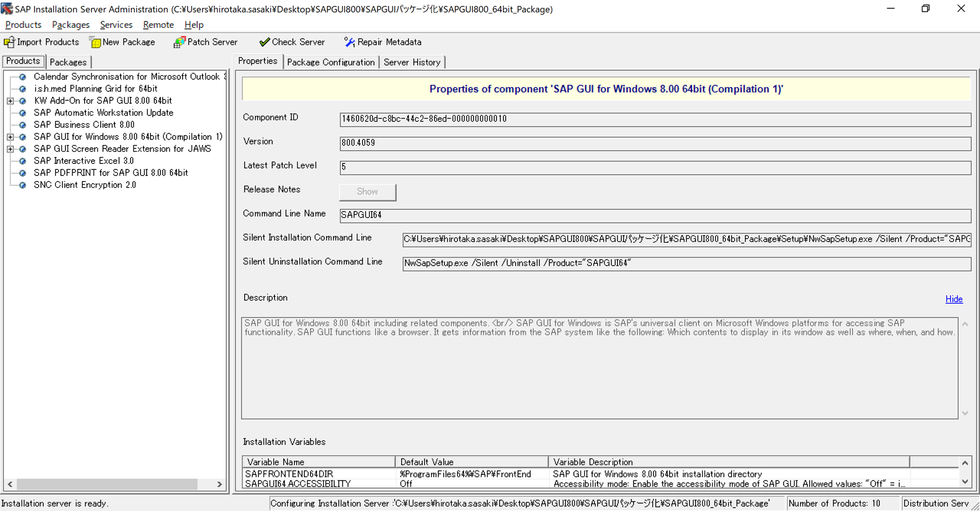Click the SAP application icon in title bar
This screenshot has width=980, height=511.
7,9
